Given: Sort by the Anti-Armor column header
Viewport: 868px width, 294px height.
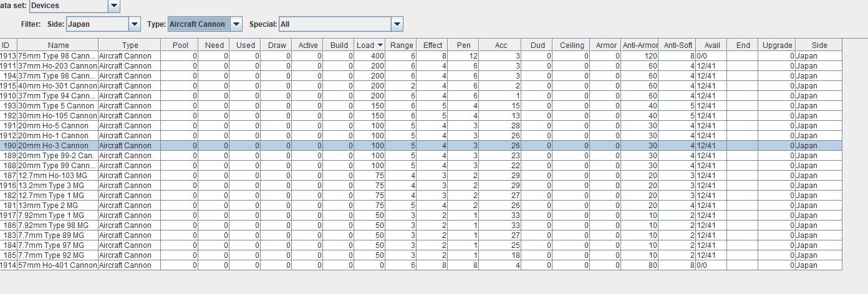Looking at the screenshot, I should (x=640, y=45).
